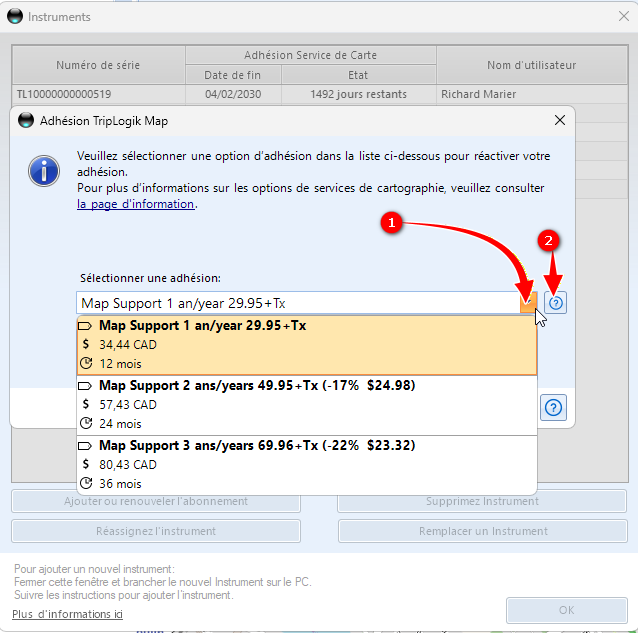Click the help icon beside the membership dropdown
The width and height of the screenshot is (638, 633).
[555, 303]
